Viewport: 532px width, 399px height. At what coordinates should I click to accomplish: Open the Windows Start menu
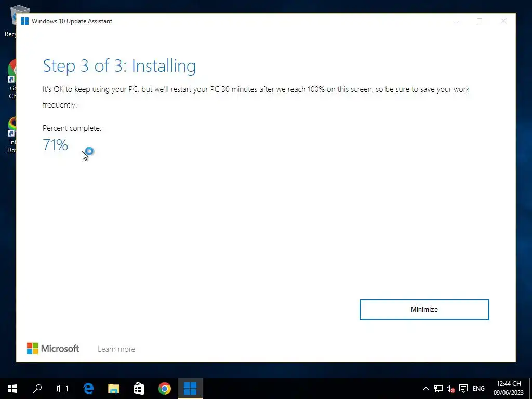tap(12, 389)
